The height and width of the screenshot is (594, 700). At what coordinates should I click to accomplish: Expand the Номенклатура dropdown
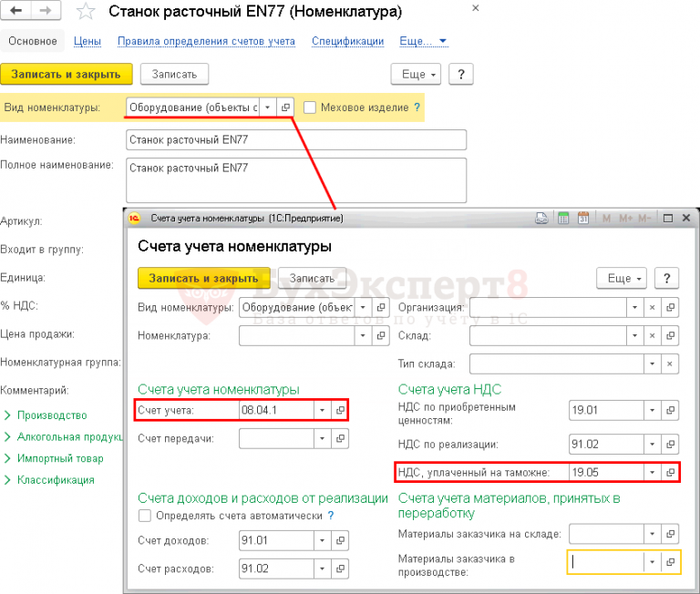363,335
